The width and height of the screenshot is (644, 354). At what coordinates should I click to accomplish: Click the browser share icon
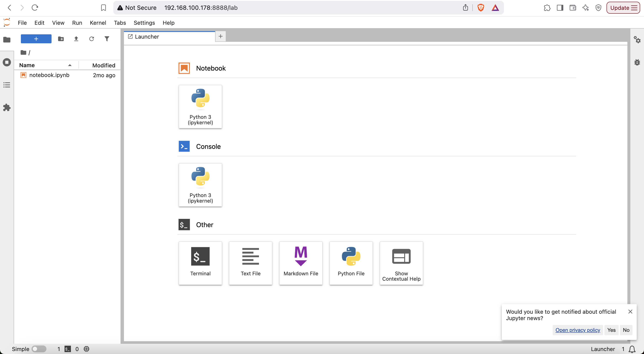click(x=465, y=8)
